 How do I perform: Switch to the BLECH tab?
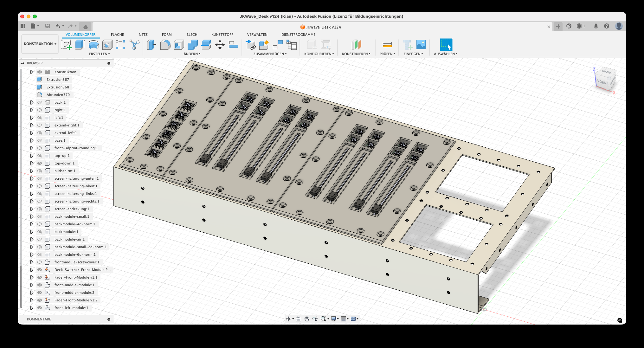coord(192,35)
